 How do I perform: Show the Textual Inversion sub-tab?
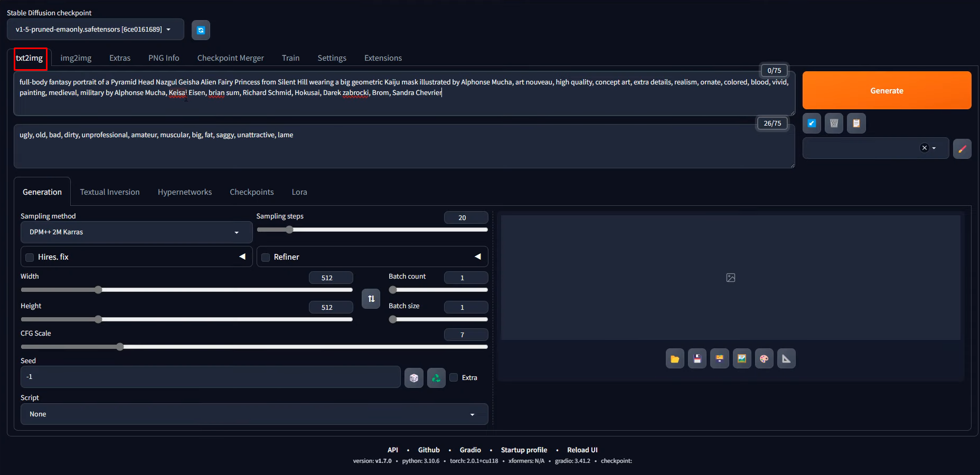point(110,192)
